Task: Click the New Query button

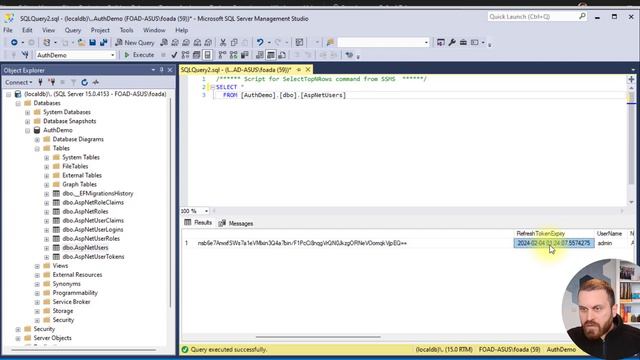Action: point(135,42)
